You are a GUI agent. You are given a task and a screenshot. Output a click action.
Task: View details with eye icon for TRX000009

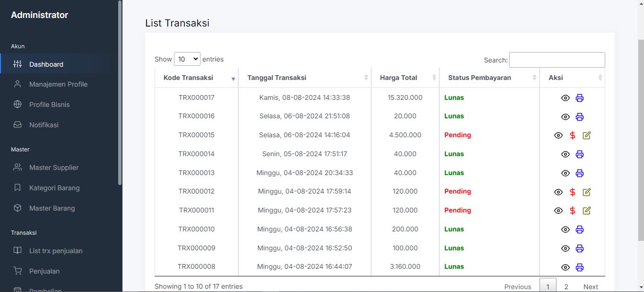click(x=566, y=248)
